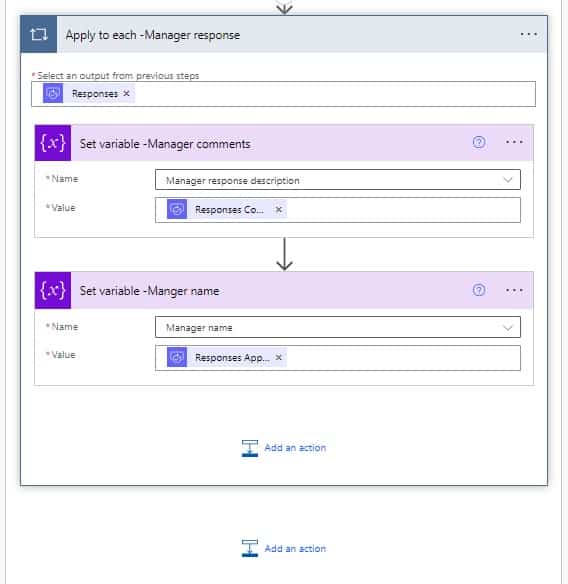Remove the Responses App... token
The height and width of the screenshot is (584, 568).
click(279, 358)
